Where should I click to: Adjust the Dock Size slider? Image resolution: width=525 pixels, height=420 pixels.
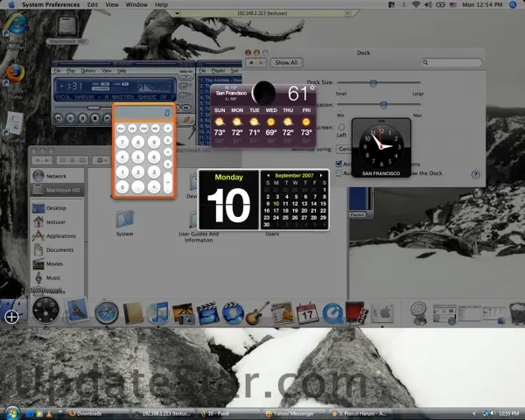coord(373,83)
